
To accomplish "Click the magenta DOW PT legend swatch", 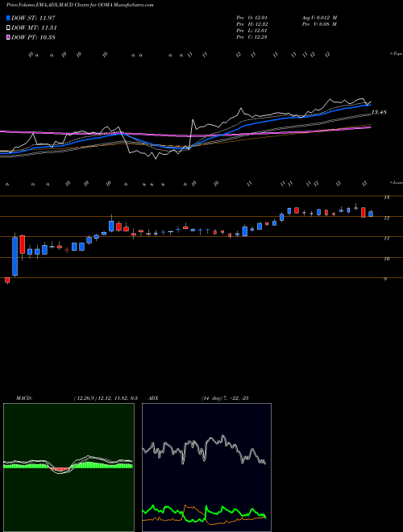I will tap(8, 37).
